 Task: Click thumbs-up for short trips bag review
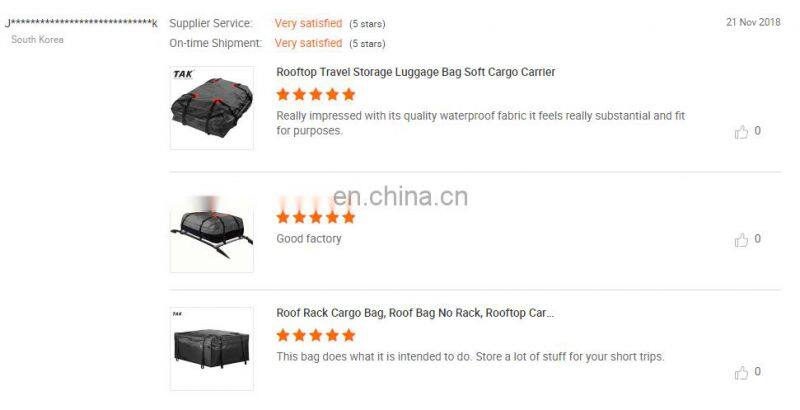pyautogui.click(x=741, y=373)
